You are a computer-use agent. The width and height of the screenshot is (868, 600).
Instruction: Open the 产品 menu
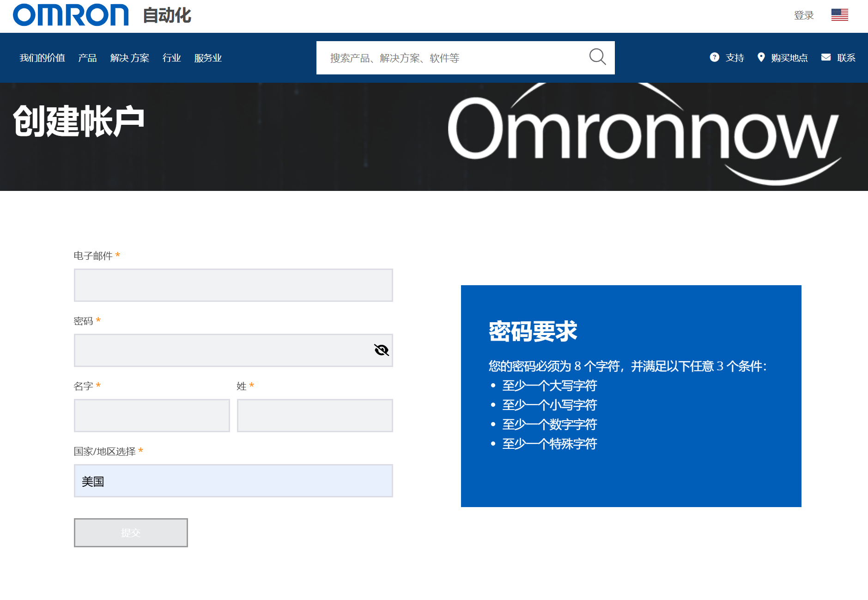(x=87, y=58)
